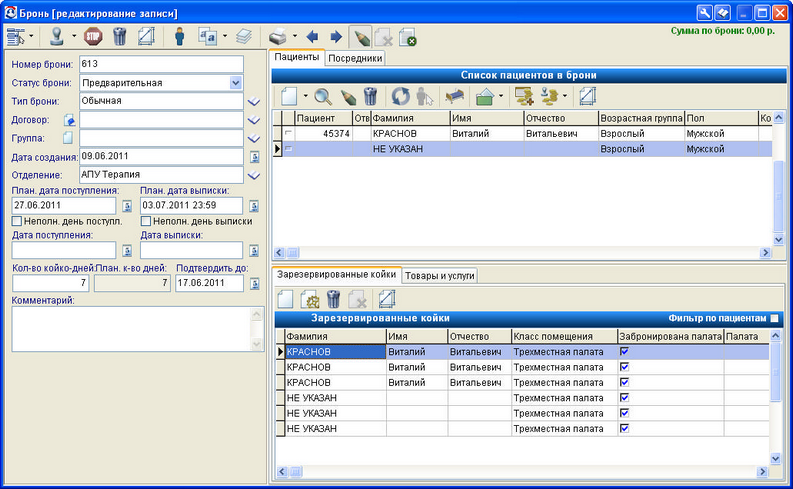Open calendar for План. дата выписки
The height and width of the screenshot is (489, 793).
coord(254,206)
